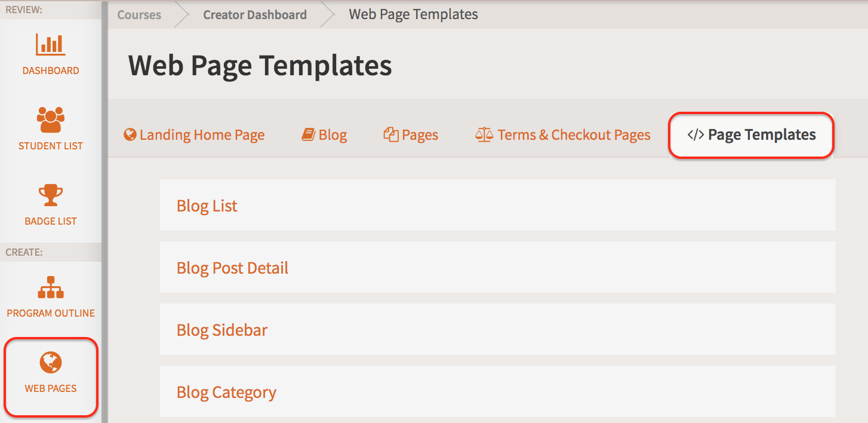This screenshot has width=868, height=423.
Task: Click the copy icon beside Pages tab
Action: click(x=391, y=134)
